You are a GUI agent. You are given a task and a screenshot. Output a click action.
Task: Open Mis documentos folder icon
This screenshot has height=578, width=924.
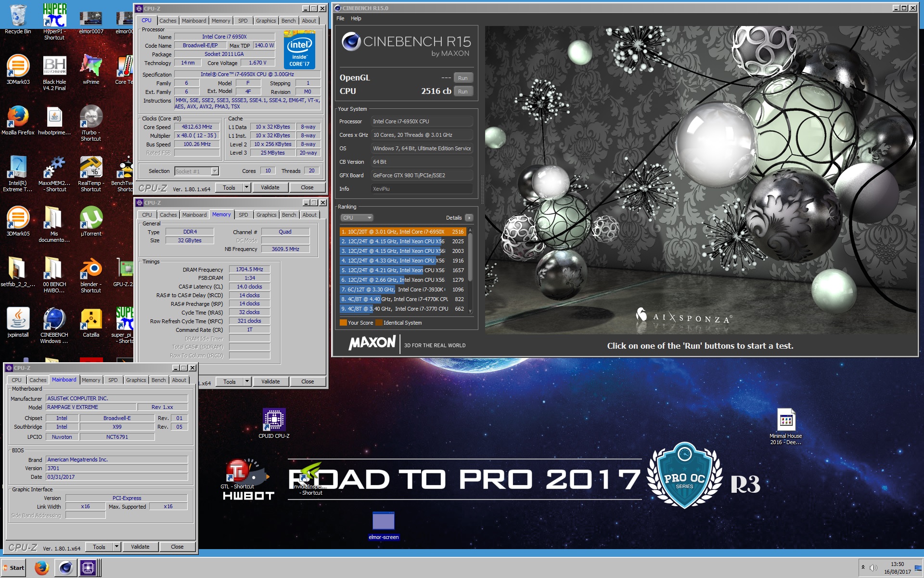[54, 223]
